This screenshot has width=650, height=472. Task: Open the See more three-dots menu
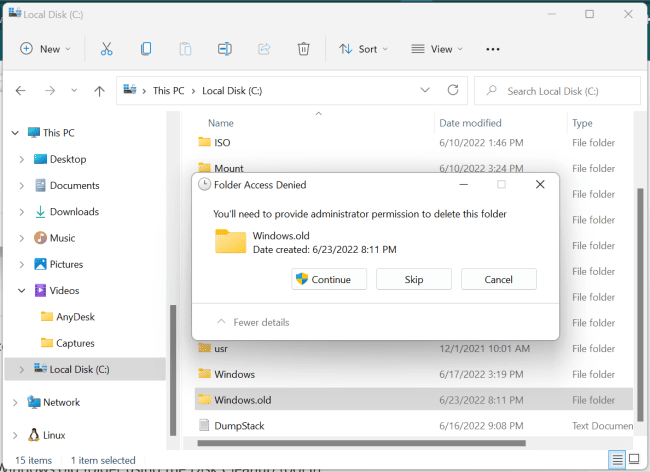[x=492, y=49]
